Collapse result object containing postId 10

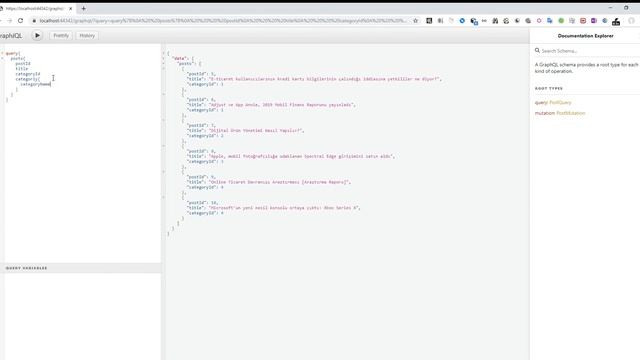click(x=164, y=197)
